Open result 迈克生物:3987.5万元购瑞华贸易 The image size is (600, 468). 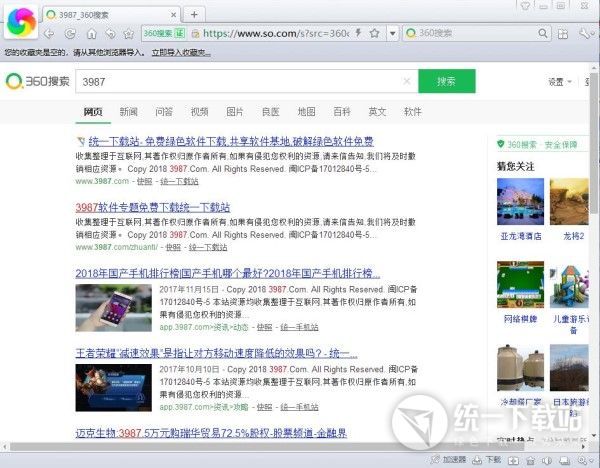[211, 433]
